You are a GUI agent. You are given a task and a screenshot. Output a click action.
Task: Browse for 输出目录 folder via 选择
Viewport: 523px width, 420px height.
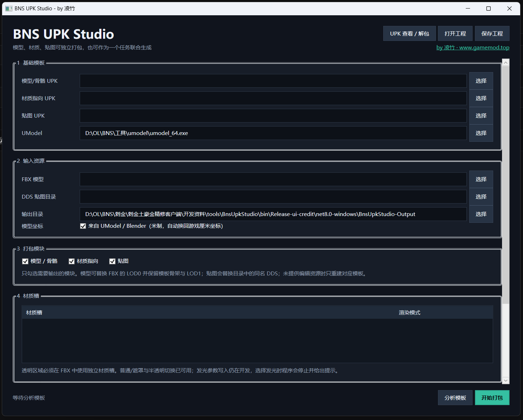pyautogui.click(x=481, y=214)
